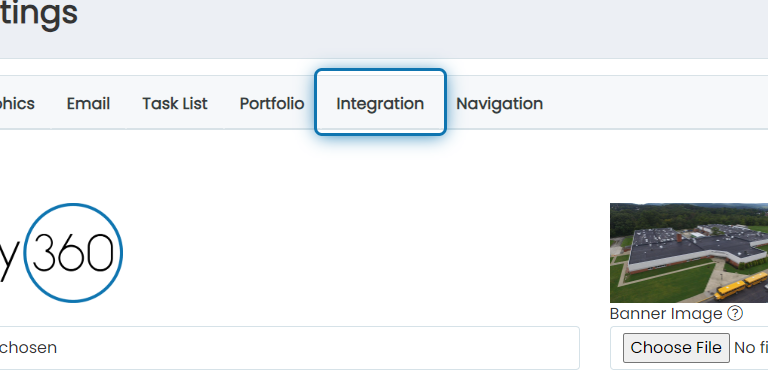Click the yellow school buses in the banner photo
Image resolution: width=768 pixels, height=377 pixels.
pos(742,286)
